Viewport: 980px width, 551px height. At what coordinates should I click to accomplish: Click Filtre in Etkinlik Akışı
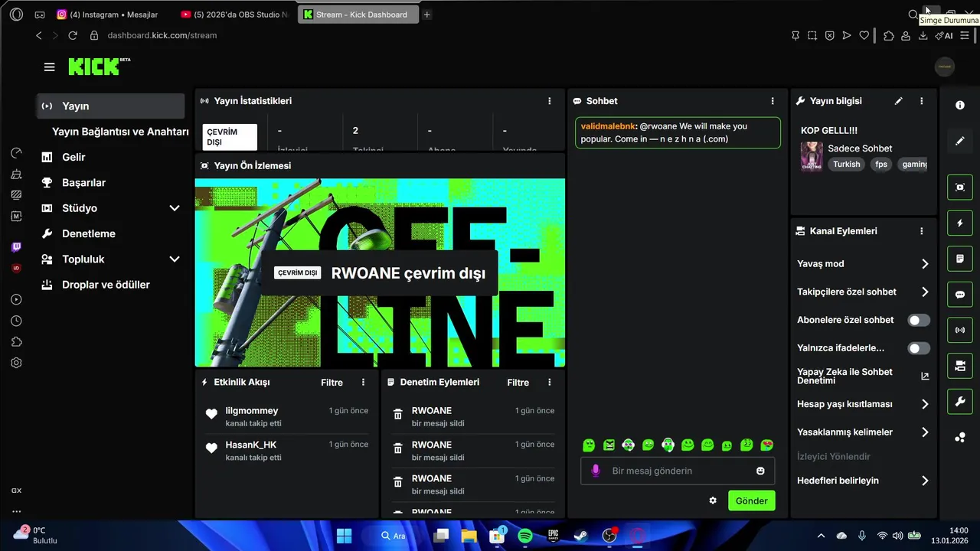[332, 382]
